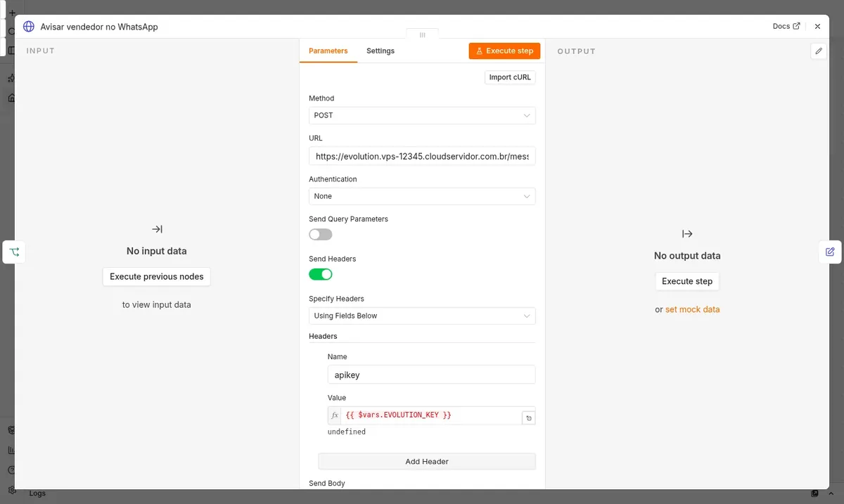The height and width of the screenshot is (504, 844).
Task: Click into the URL input field
Action: 422,156
